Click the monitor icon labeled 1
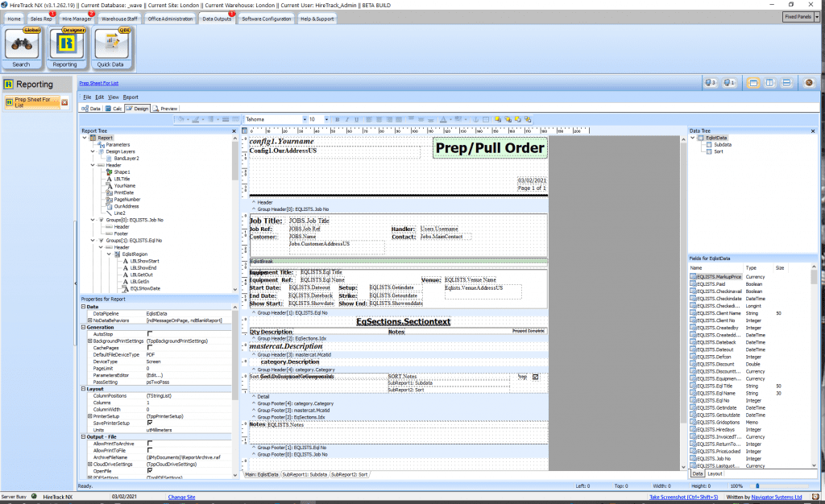 729,83
